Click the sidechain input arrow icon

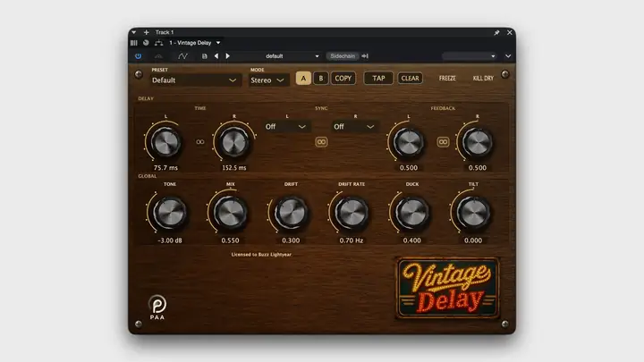pyautogui.click(x=365, y=56)
